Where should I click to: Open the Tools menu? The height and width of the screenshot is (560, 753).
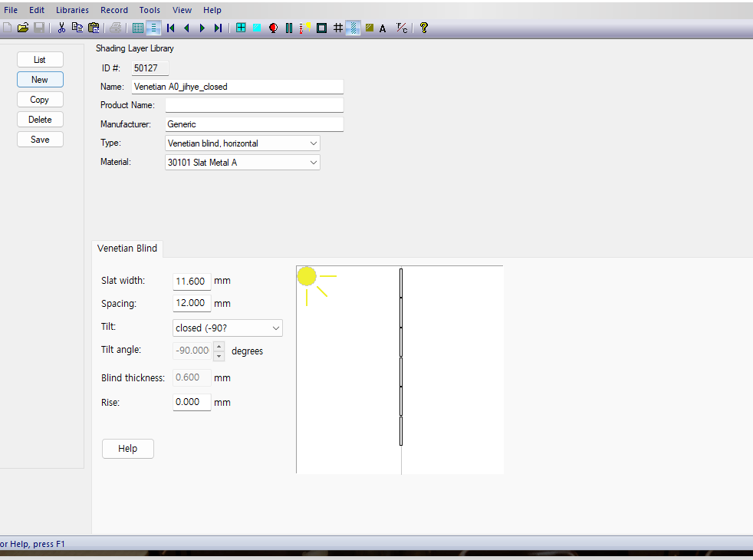tap(150, 10)
